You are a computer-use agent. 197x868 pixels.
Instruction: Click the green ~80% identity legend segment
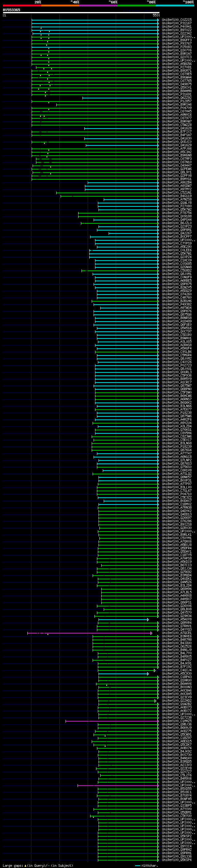pyautogui.click(x=137, y=6)
